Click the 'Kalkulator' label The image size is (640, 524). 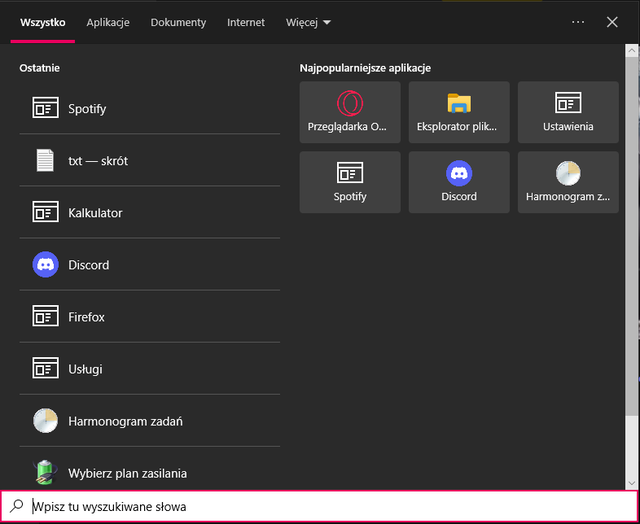(95, 213)
